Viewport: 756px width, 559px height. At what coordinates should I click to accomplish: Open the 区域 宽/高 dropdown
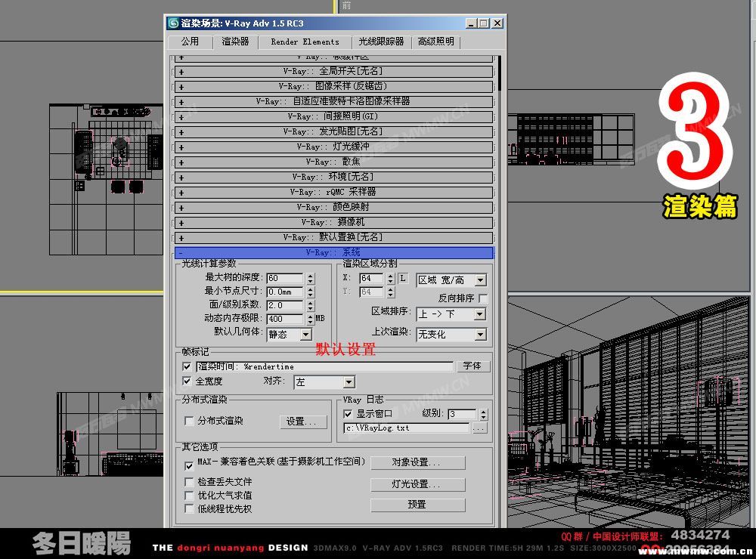[451, 280]
